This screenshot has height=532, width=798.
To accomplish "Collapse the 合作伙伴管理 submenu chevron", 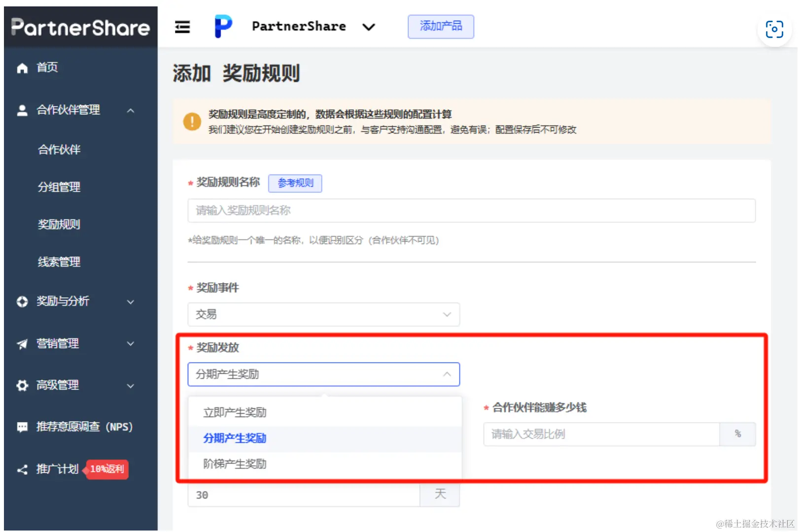I will click(131, 110).
